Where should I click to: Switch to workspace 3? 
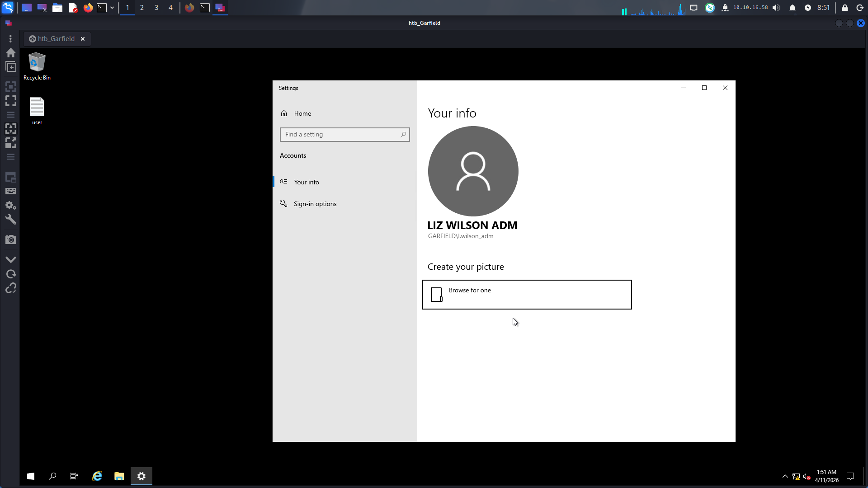coord(156,8)
